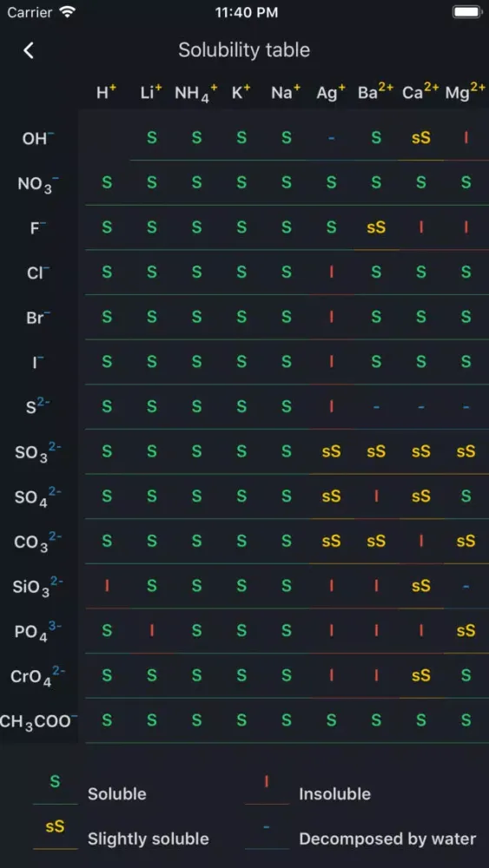Select the NO3- row label
The image size is (489, 868).
coord(38,184)
